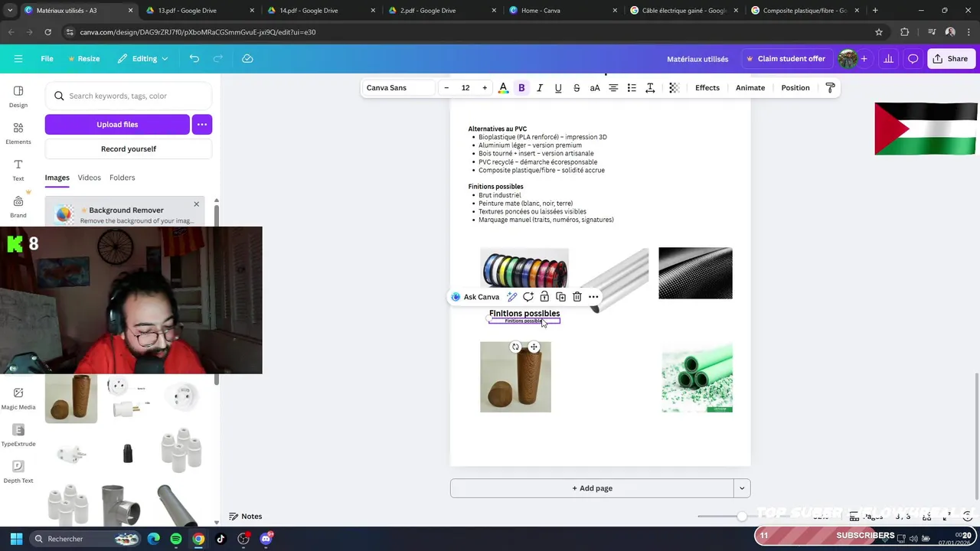980x551 pixels.
Task: Open the Effects panel
Action: 707,88
